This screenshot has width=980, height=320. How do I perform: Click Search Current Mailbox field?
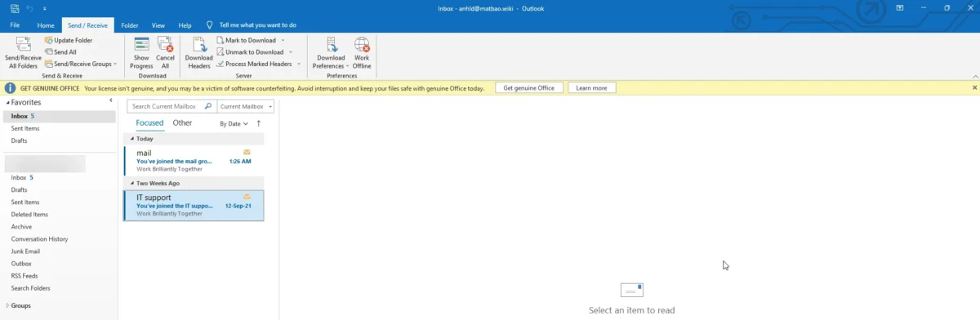pyautogui.click(x=165, y=106)
